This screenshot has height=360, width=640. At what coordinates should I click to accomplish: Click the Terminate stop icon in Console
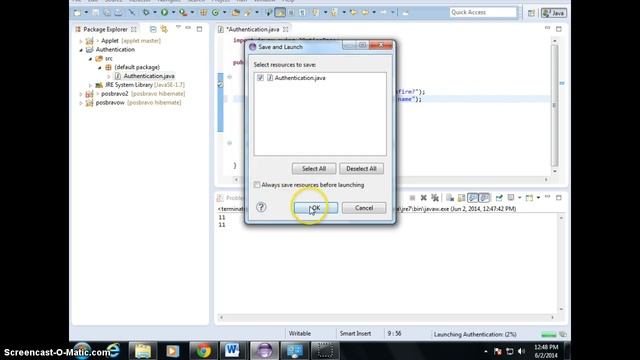(x=412, y=198)
